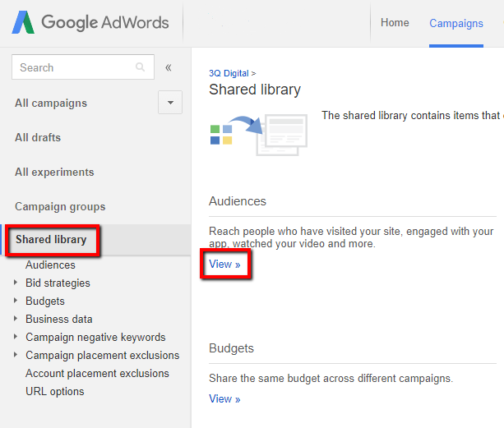Image resolution: width=504 pixels, height=428 pixels.
Task: Open Budgets sidebar item
Action: [45, 301]
